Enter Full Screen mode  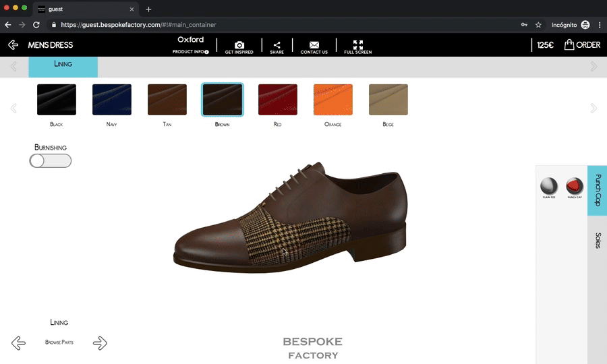357,44
